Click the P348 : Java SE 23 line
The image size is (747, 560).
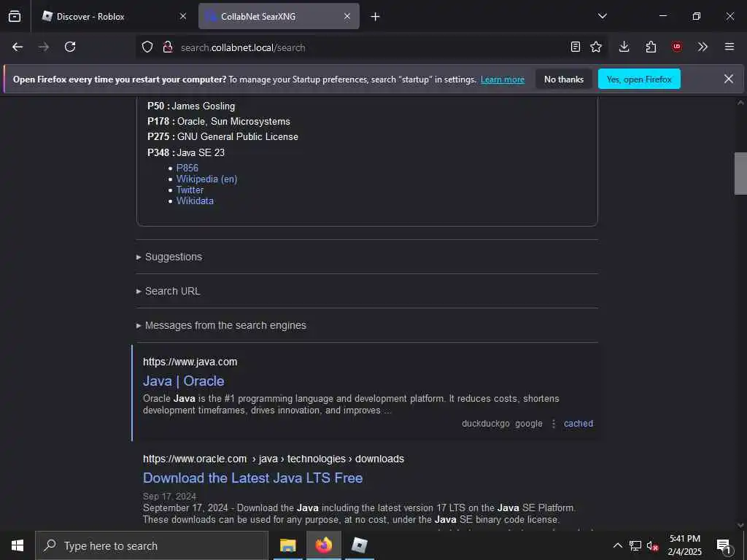coord(186,152)
